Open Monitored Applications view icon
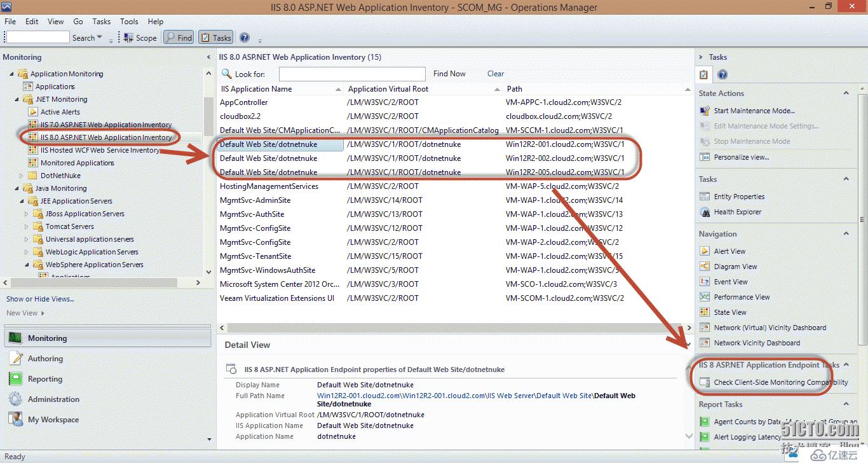This screenshot has height=463, width=868. tap(34, 163)
